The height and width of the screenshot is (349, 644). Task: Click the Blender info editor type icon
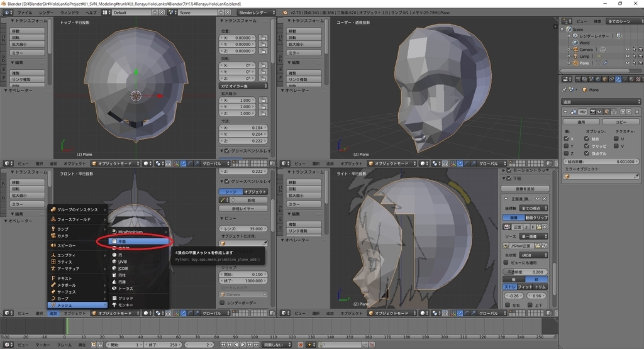(8, 13)
